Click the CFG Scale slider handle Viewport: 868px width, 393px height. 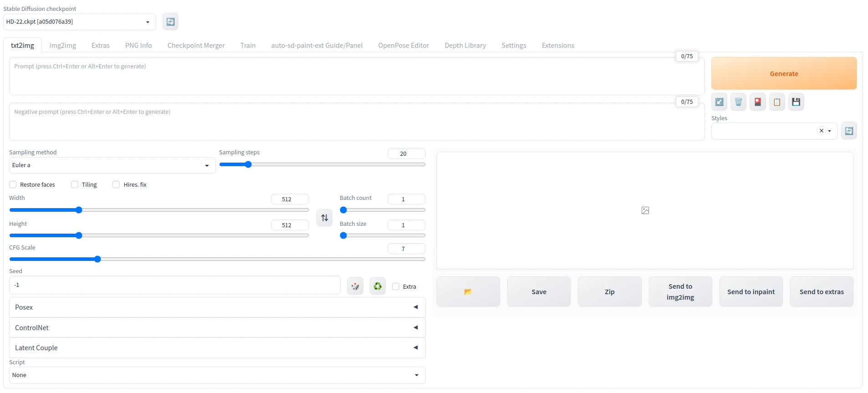[97, 259]
